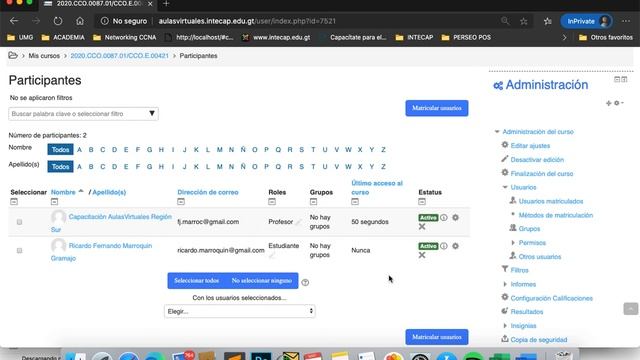Edit Estudiante role with pencil icon
The image size is (640, 360).
pyautogui.click(x=272, y=255)
